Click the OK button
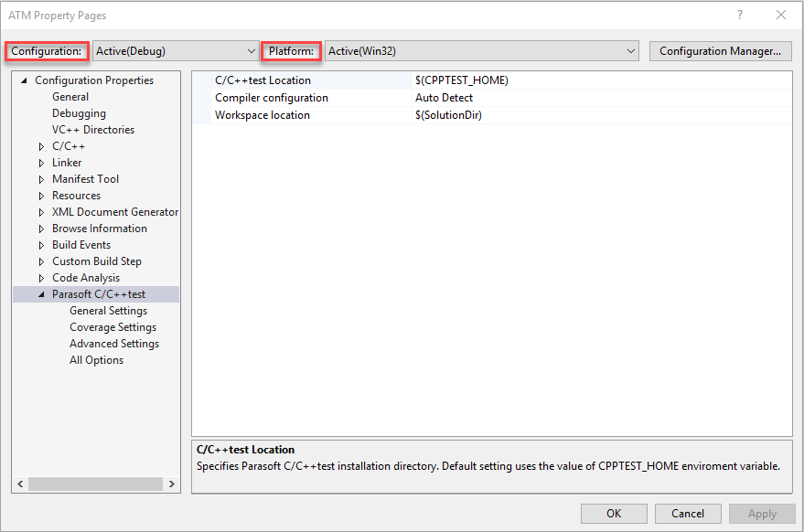This screenshot has height=532, width=804. point(614,514)
